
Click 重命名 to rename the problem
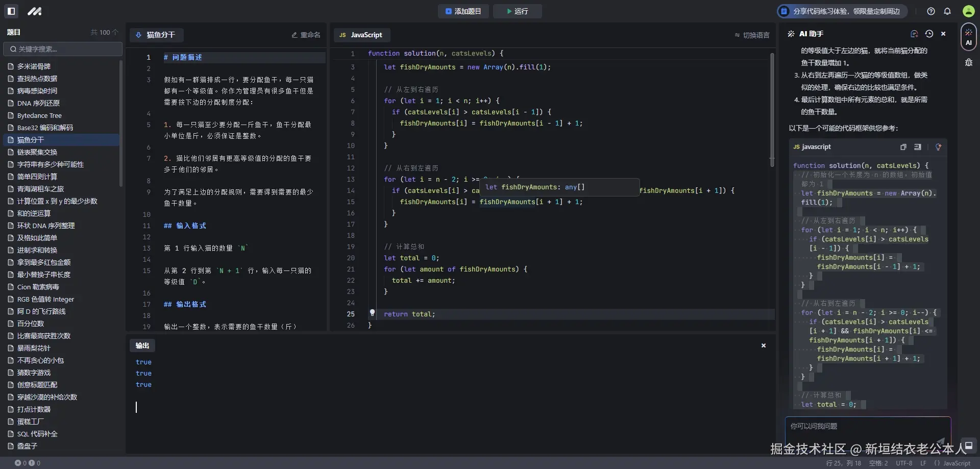[306, 35]
